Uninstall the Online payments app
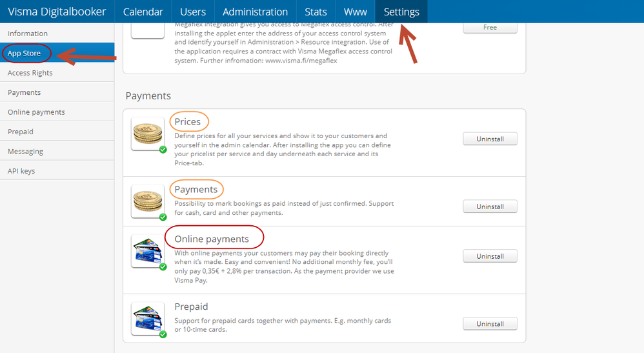This screenshot has height=353, width=644. (x=490, y=256)
